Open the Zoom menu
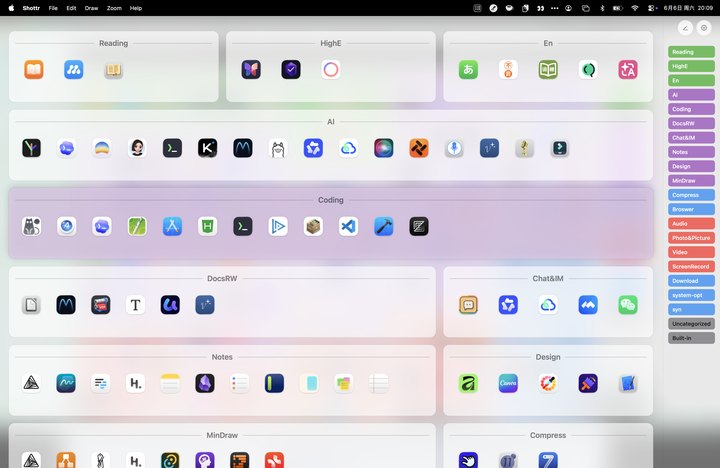 114,8
